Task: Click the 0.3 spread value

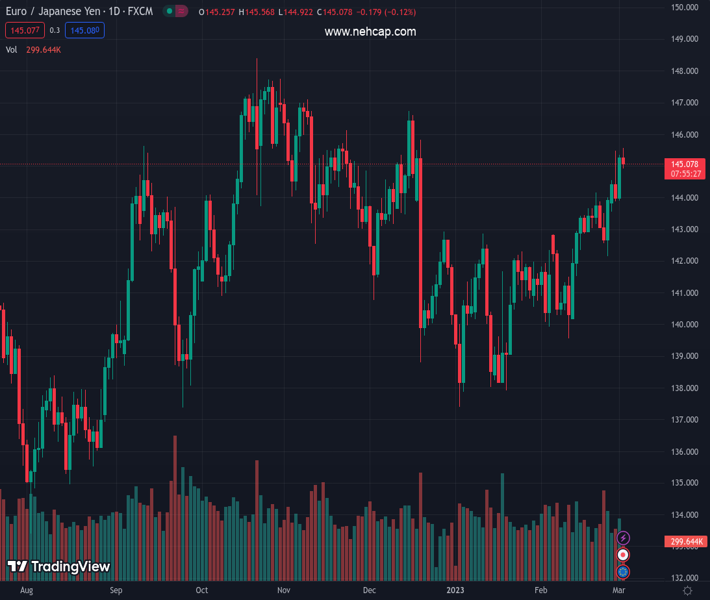Action: coord(54,31)
